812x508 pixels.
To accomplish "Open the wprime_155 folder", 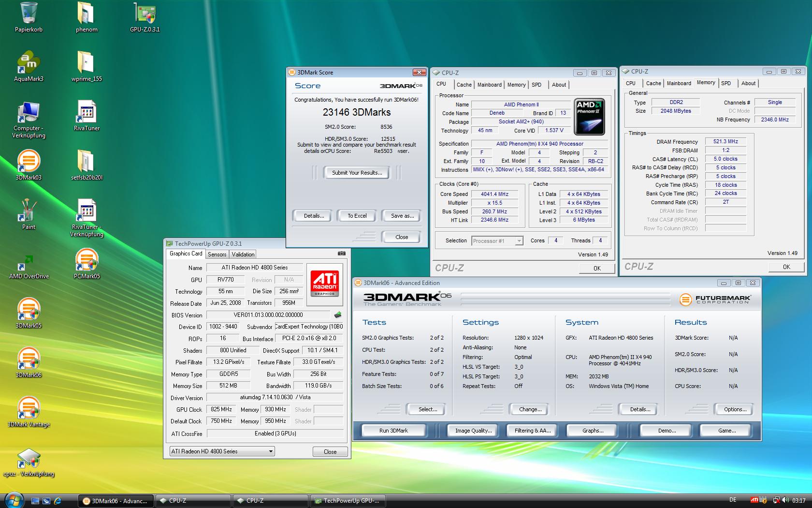I will pos(87,67).
